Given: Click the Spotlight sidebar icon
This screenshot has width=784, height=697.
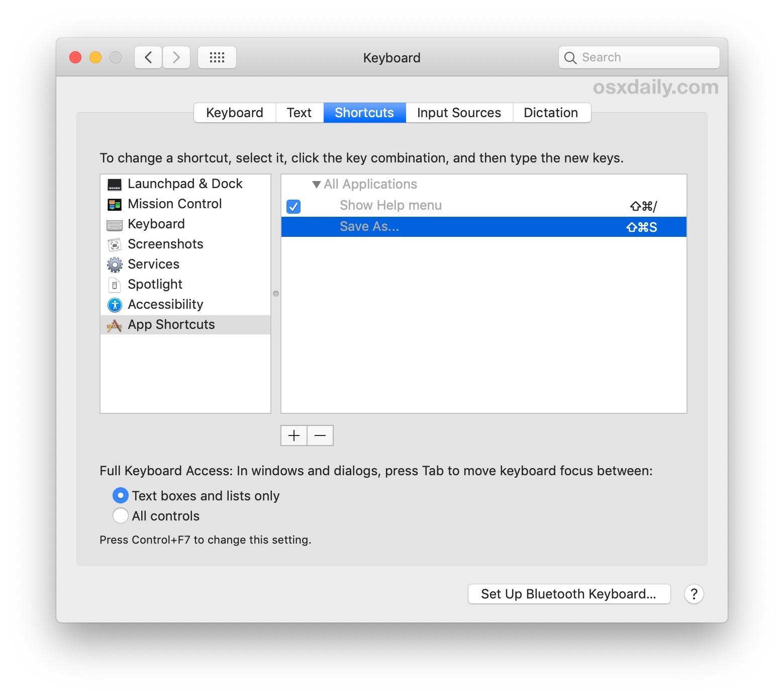Looking at the screenshot, I should click(115, 285).
